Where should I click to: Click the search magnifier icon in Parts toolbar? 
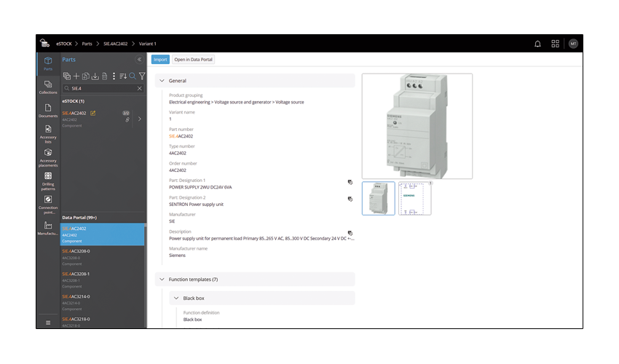[x=133, y=76]
